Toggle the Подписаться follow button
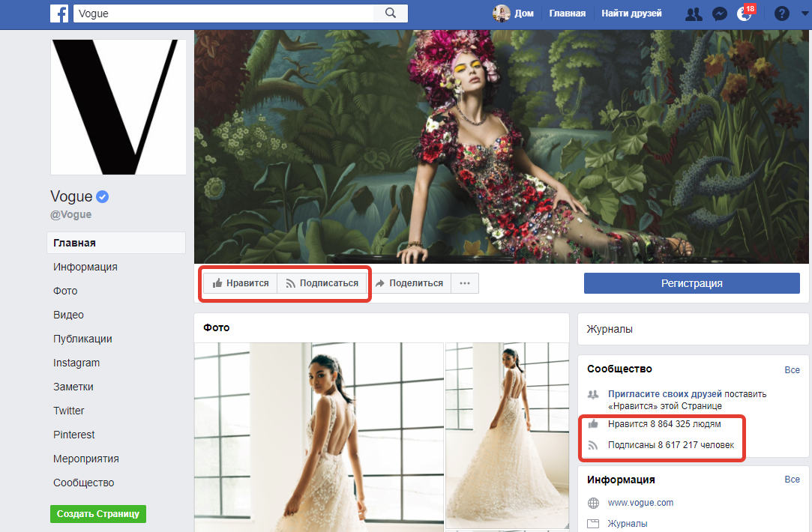Viewport: 812px width, 532px height. coord(322,283)
